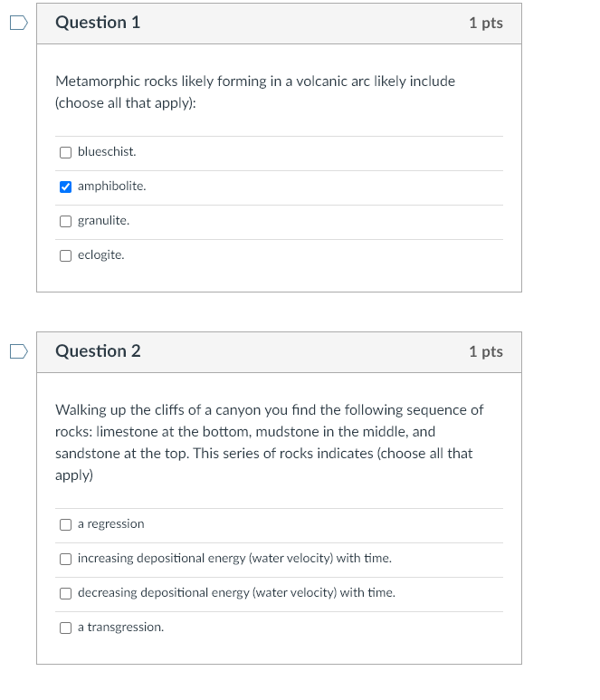Click the 'eclogite.' answer label text
The width and height of the screenshot is (600, 700).
101,255
